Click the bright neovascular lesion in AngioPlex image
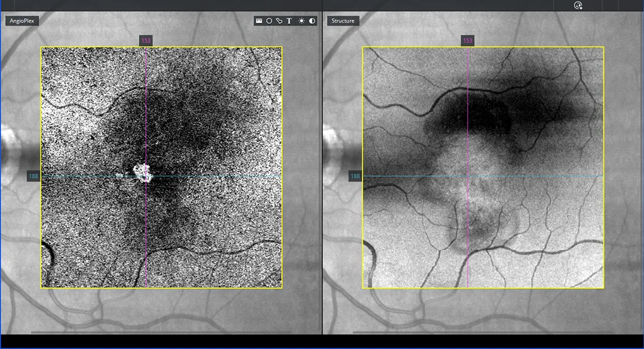 [x=143, y=172]
